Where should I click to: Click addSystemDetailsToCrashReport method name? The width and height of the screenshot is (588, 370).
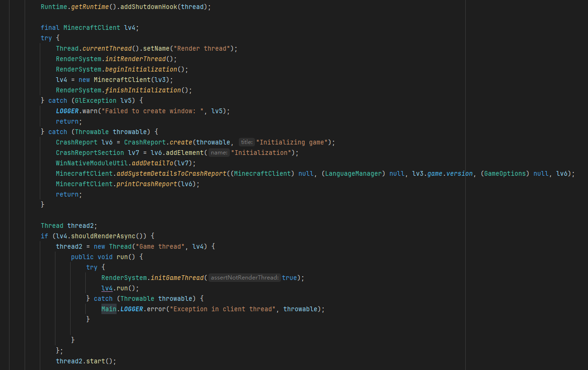click(172, 174)
